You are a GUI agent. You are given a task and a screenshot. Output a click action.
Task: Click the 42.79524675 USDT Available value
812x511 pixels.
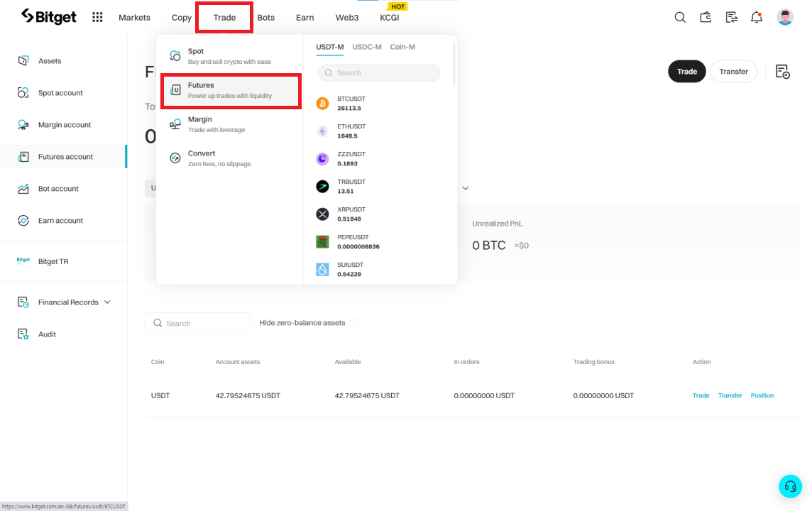pos(367,395)
